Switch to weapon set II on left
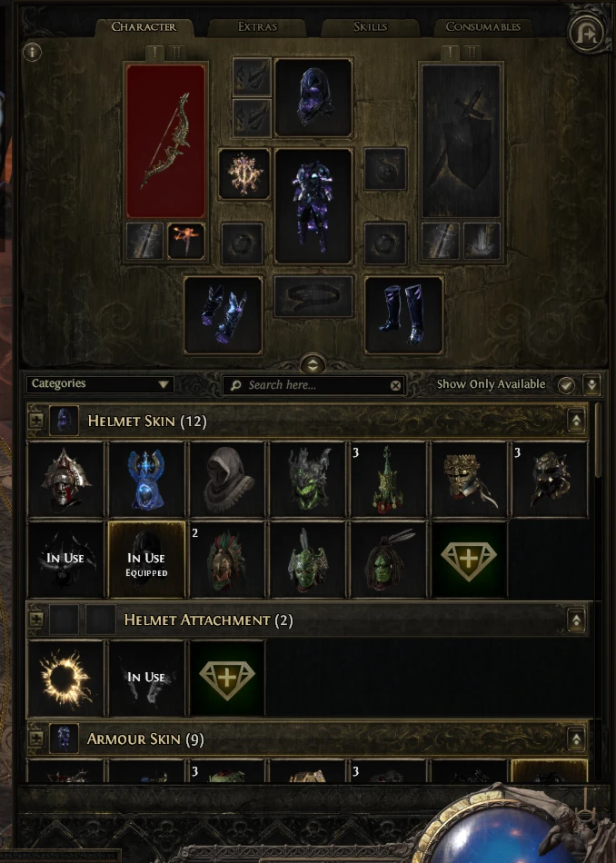Screen dimensions: 616x863 point(176,53)
